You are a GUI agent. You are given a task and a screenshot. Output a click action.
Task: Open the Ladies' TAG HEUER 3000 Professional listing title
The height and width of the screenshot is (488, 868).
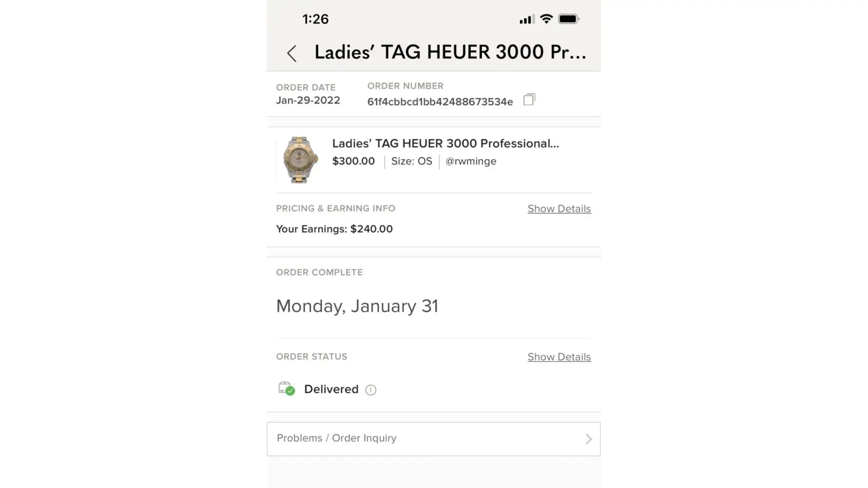point(445,143)
